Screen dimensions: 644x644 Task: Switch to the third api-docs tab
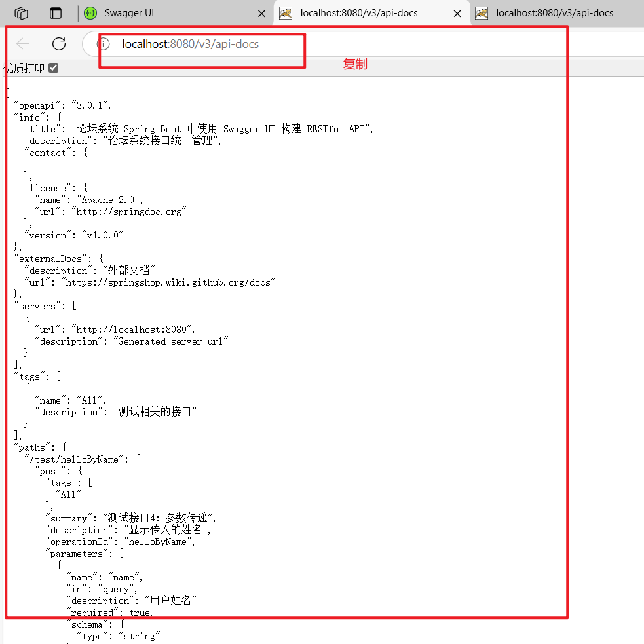(554, 13)
